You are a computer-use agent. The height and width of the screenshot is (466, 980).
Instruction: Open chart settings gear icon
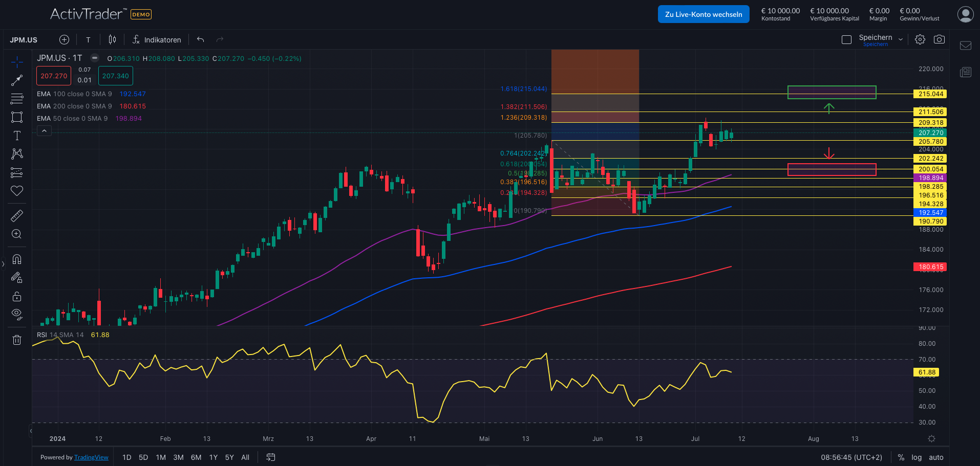920,39
